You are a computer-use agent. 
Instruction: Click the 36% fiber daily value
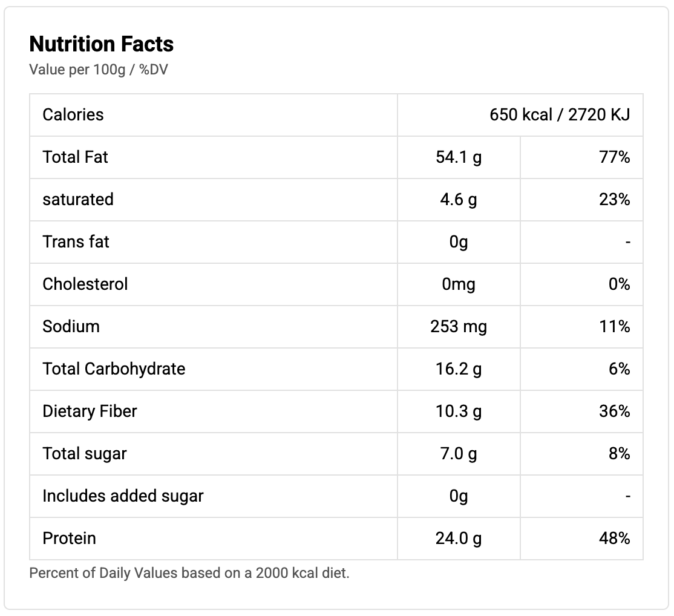615,411
